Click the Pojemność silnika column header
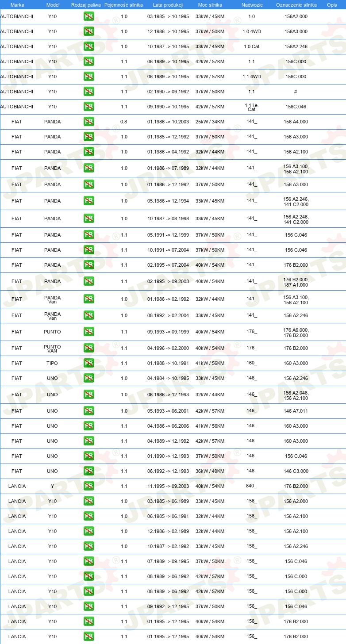This screenshot has width=346, height=644. pos(123,5)
